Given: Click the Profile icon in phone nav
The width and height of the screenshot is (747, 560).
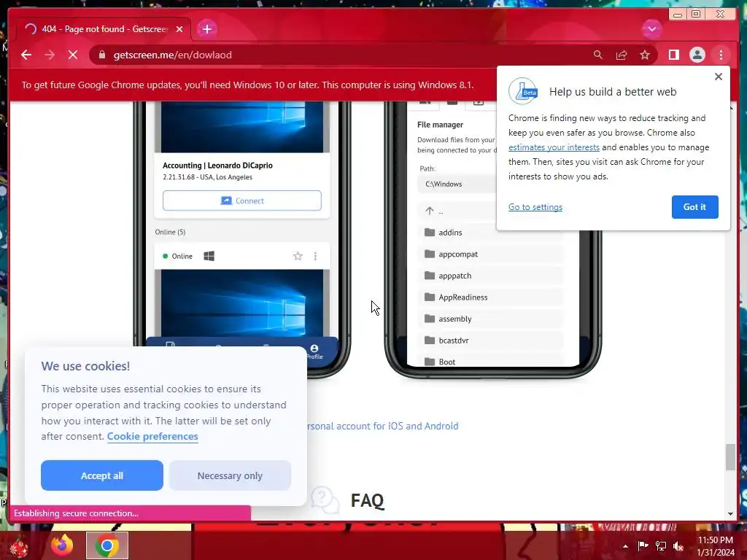Looking at the screenshot, I should [x=314, y=351].
